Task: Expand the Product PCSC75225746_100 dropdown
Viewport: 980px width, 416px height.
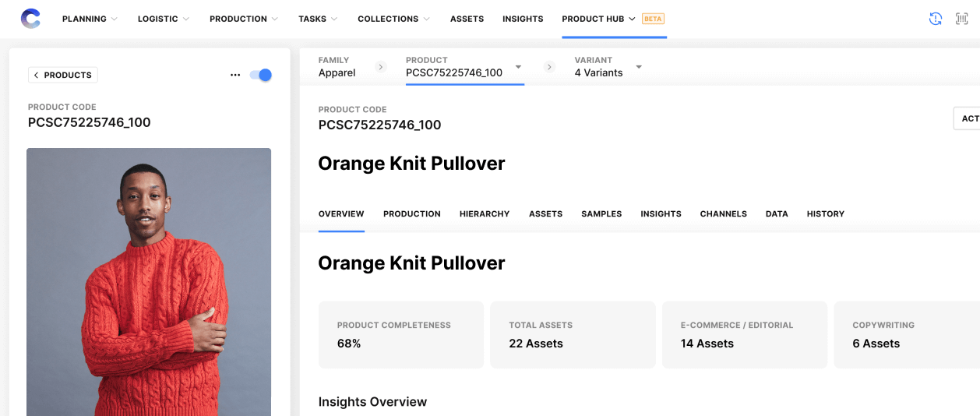Action: click(x=518, y=67)
